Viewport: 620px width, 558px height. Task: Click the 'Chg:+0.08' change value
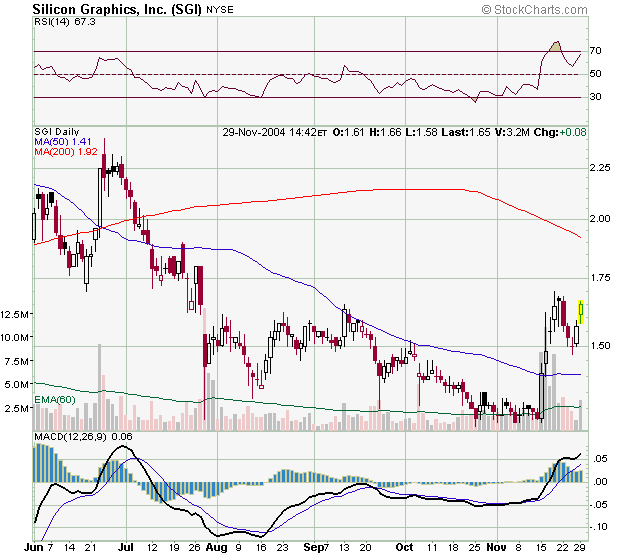click(x=560, y=132)
